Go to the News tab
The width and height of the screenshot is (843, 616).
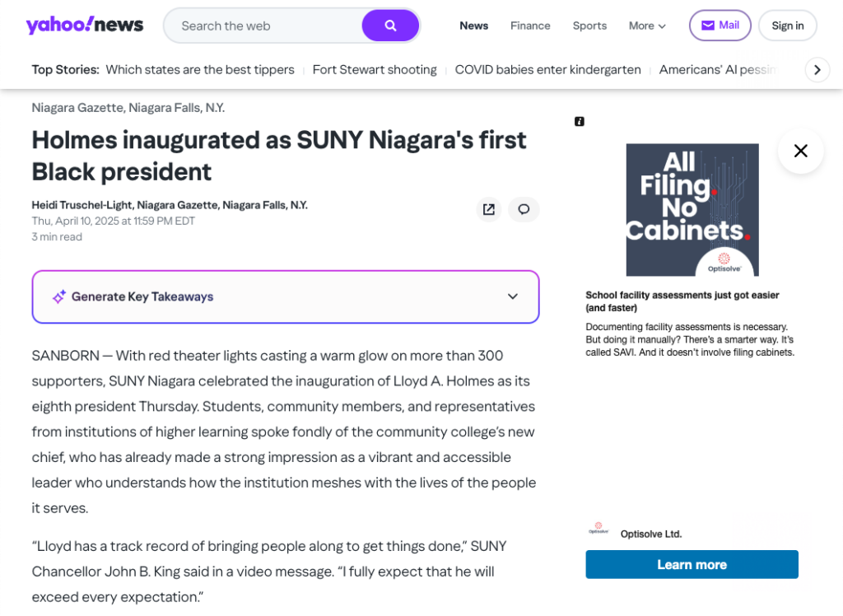473,26
